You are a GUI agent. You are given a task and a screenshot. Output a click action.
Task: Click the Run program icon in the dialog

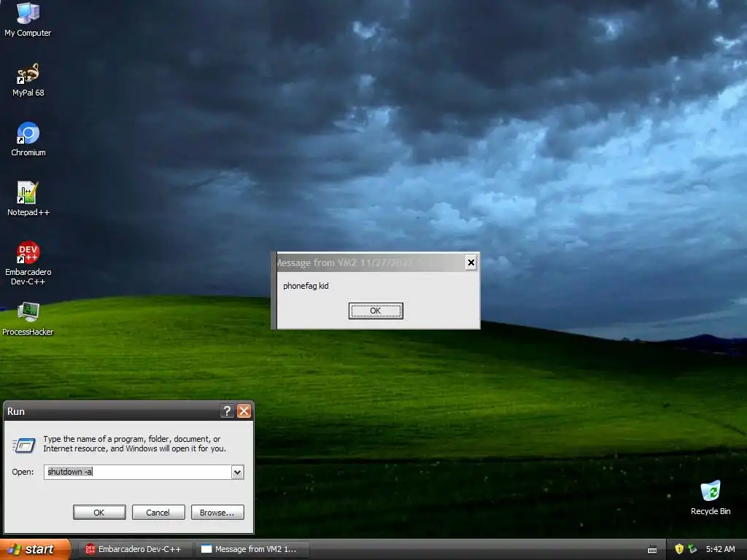click(x=24, y=446)
